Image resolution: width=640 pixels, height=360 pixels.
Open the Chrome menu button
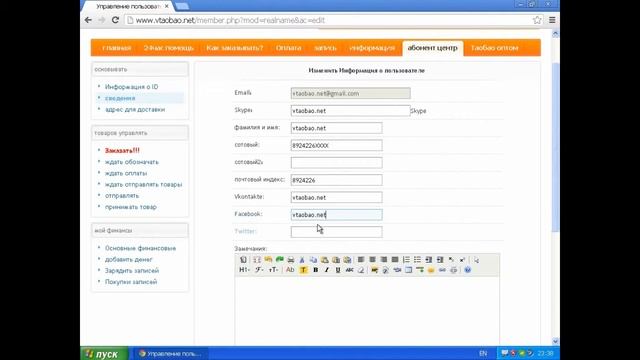coord(552,20)
